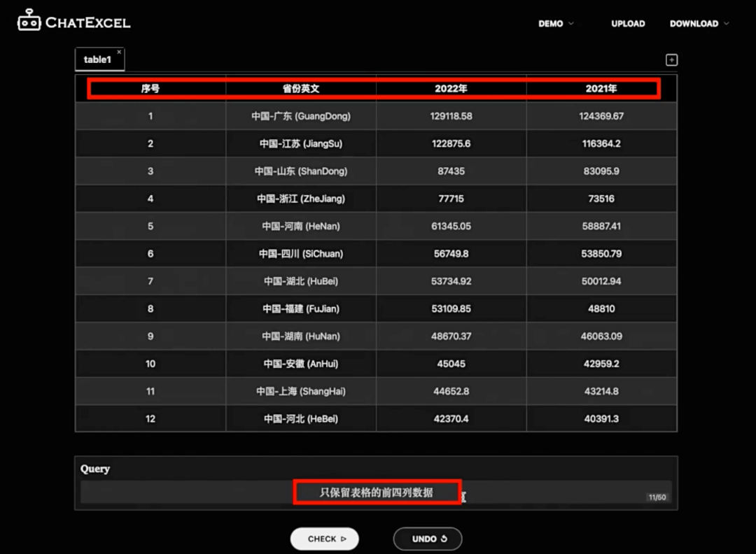Viewport: 756px width, 554px height.
Task: Click the Query text input field
Action: (x=376, y=492)
